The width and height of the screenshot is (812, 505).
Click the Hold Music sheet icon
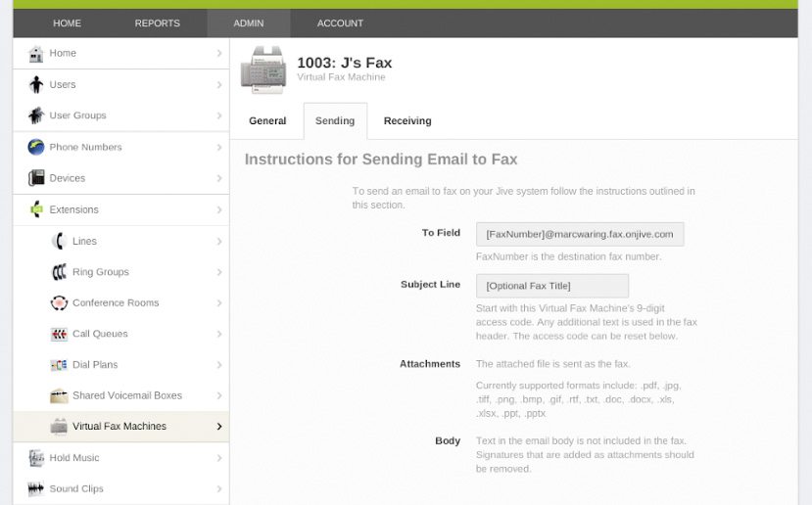click(35, 458)
